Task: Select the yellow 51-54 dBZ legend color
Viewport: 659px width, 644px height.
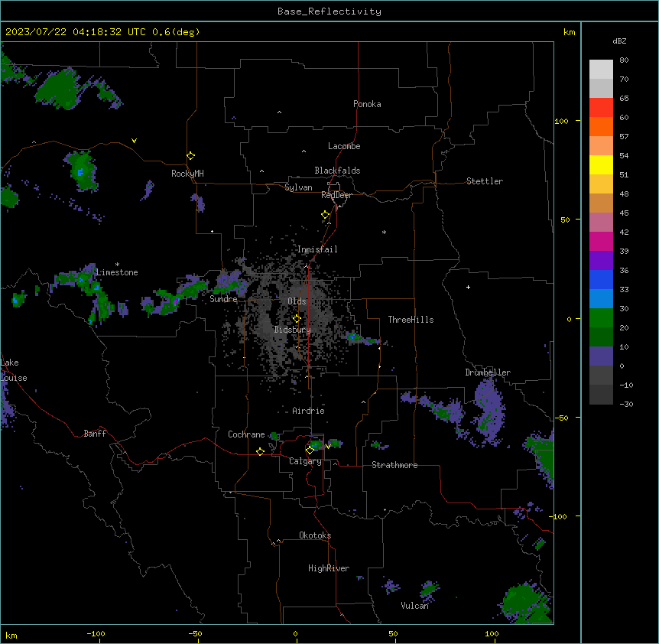Action: (x=601, y=164)
